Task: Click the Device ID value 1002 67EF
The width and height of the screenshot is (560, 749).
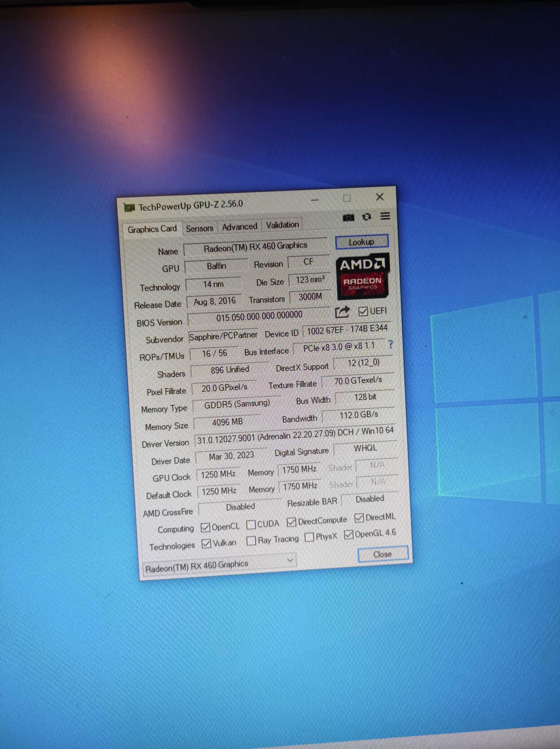Action: 347,329
